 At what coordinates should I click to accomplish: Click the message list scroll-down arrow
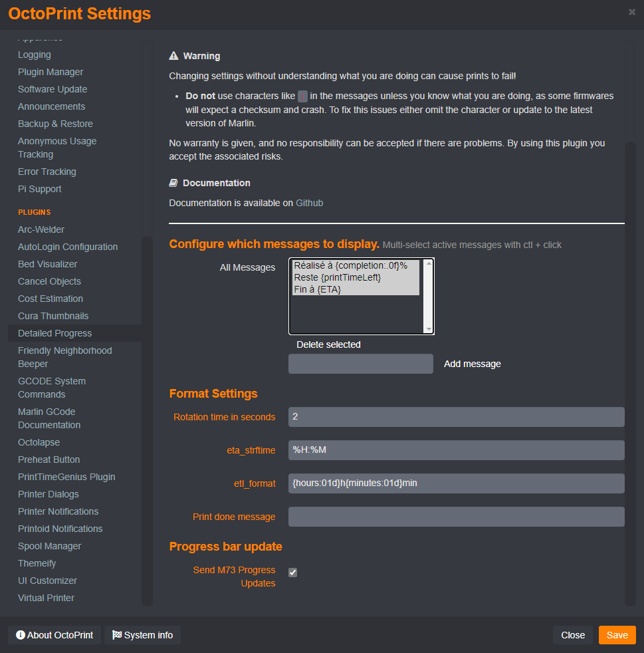click(x=429, y=329)
